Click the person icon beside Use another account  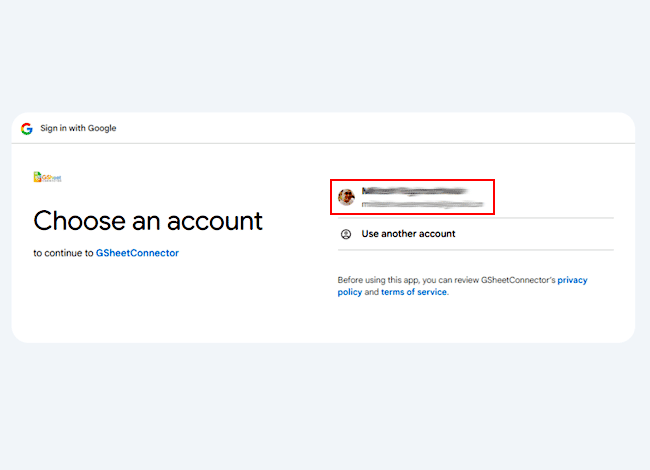point(346,234)
